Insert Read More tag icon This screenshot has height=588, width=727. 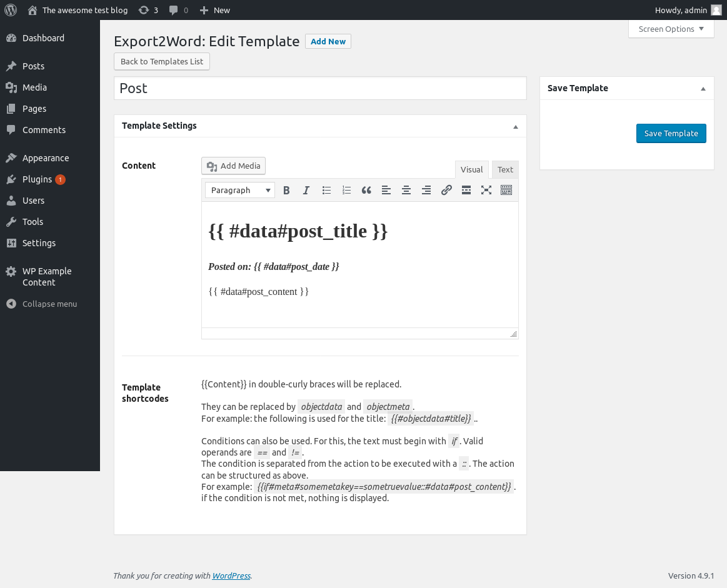pyautogui.click(x=466, y=191)
